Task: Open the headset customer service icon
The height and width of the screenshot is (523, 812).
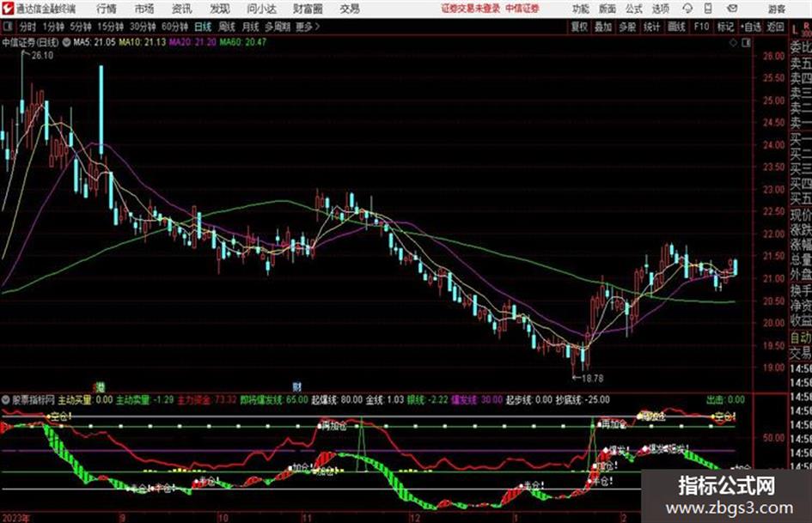Action: [x=687, y=9]
